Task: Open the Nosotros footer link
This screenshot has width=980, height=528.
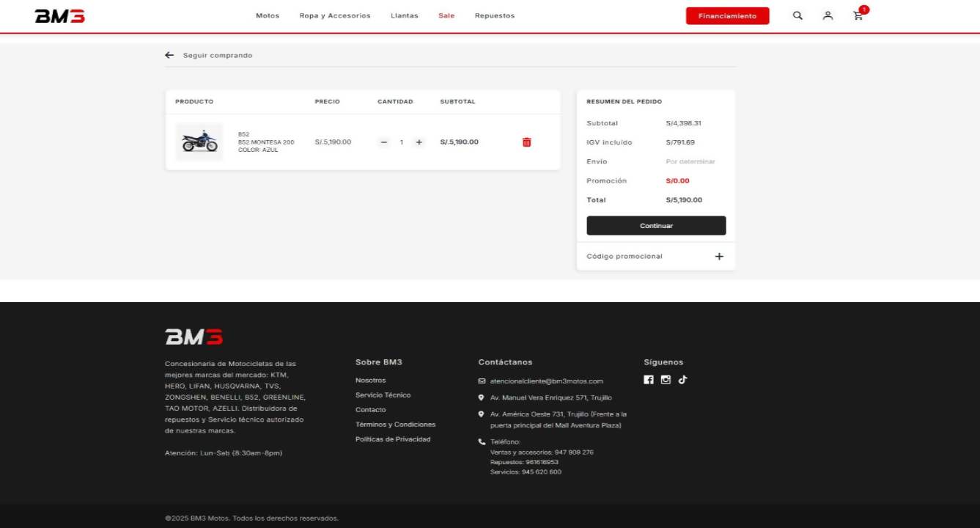Action: point(370,380)
